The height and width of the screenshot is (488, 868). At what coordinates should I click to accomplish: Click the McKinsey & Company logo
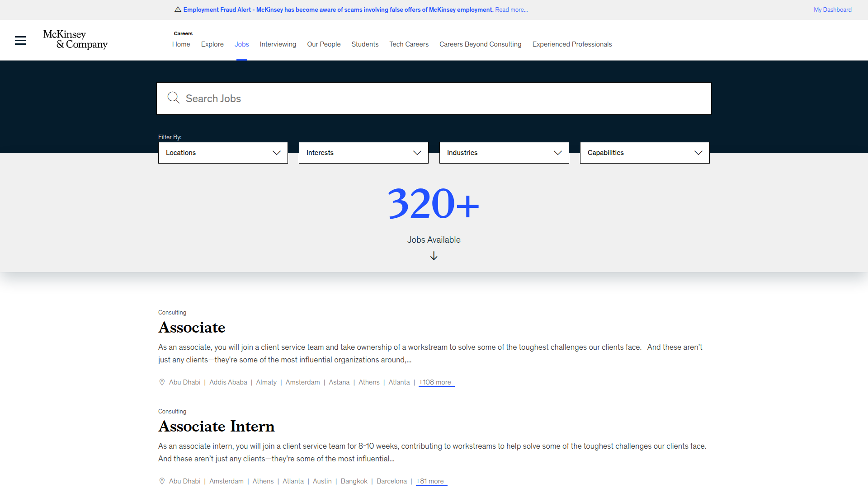75,40
